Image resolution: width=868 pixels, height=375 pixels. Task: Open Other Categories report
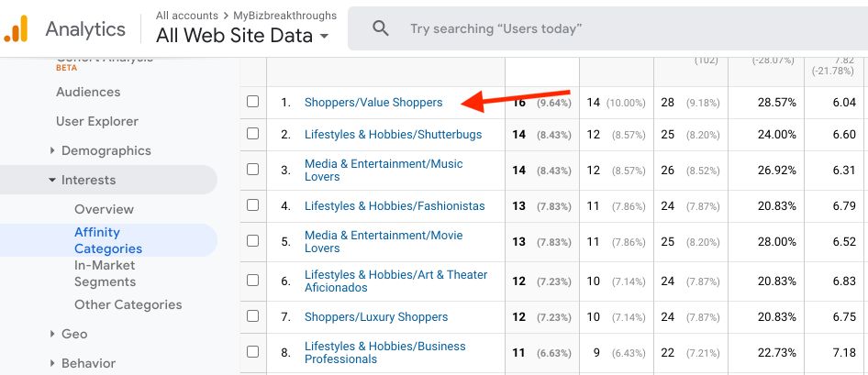tap(128, 304)
